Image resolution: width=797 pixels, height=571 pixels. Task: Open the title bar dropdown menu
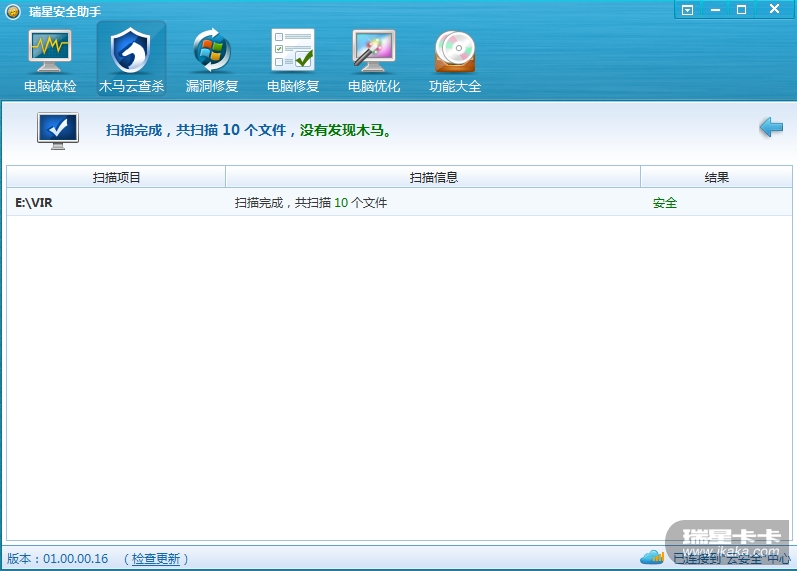click(687, 10)
